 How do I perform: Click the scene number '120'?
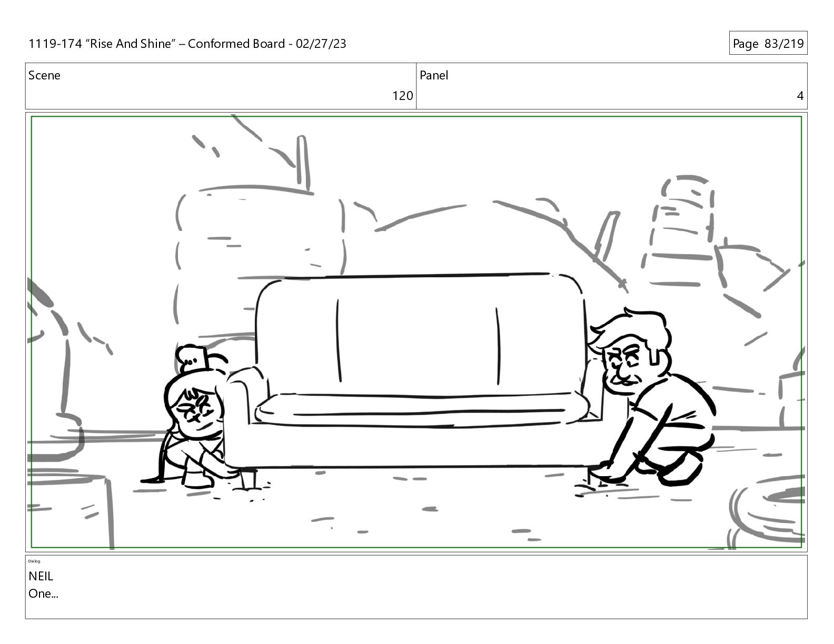click(403, 96)
